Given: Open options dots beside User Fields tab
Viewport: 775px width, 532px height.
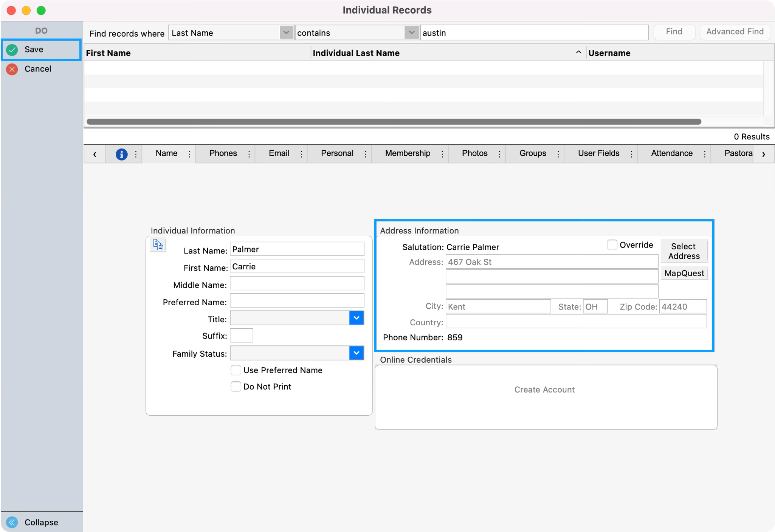Looking at the screenshot, I should coord(631,154).
